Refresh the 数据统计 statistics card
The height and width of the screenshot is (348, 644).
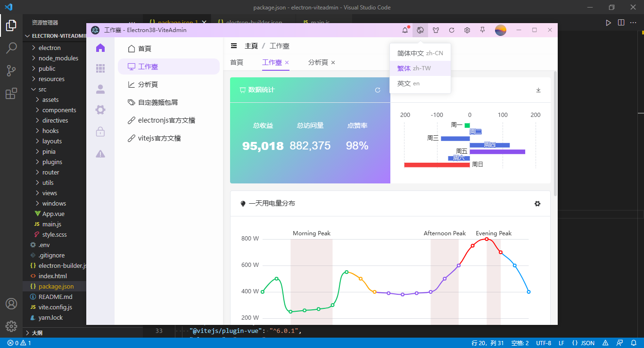(x=377, y=90)
